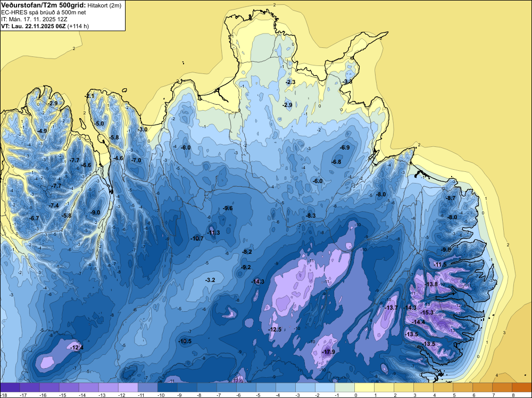Select the 'Hitakort (2m)' subtitle text
The width and height of the screenshot is (532, 398).
tap(104, 5)
